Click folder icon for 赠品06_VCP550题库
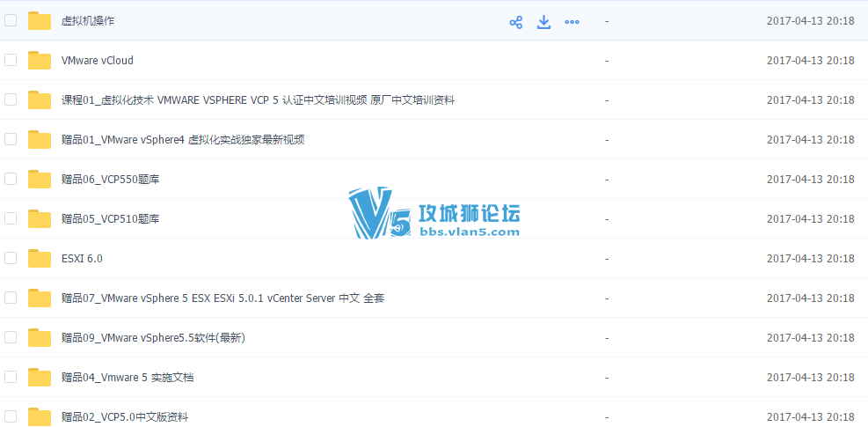This screenshot has height=427, width=868. click(40, 180)
